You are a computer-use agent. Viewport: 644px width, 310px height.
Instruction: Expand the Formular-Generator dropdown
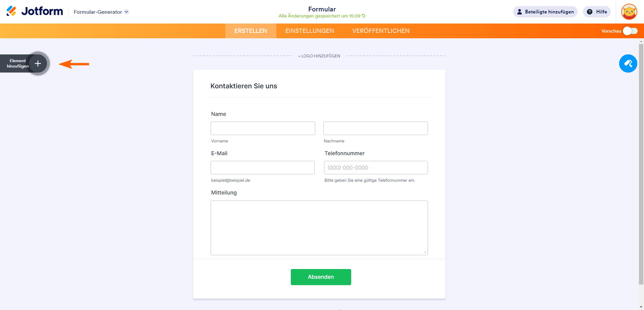(126, 12)
